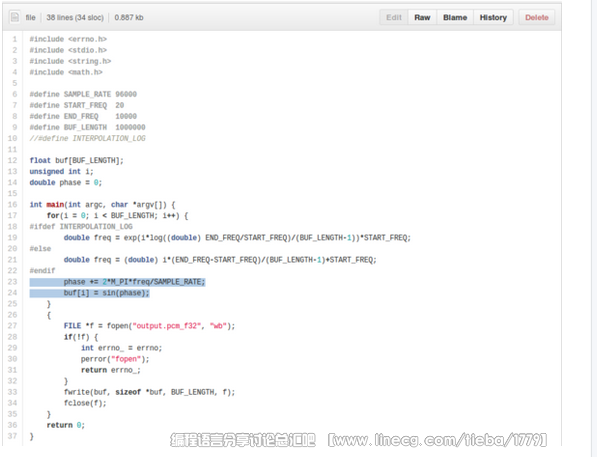Click '#define BUF_LENGTH 1000000' line
Image resolution: width=597 pixels, height=457 pixels.
coord(88,127)
